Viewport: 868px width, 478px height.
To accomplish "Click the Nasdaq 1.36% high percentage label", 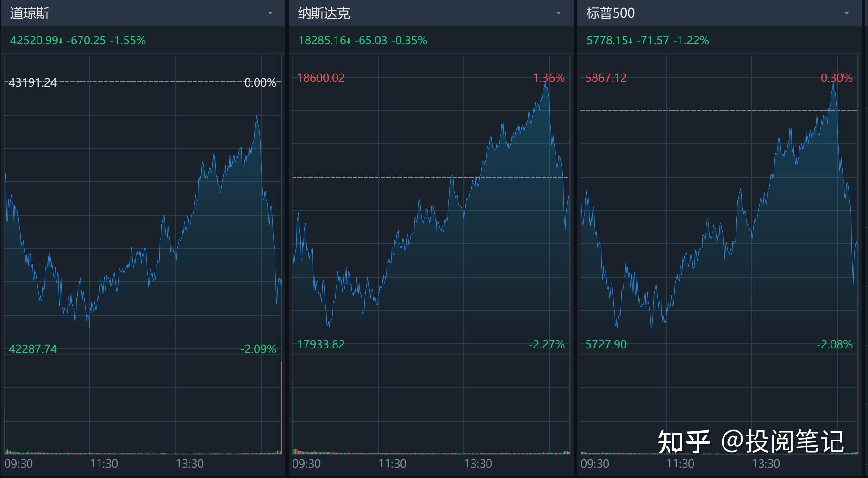I will pyautogui.click(x=549, y=78).
